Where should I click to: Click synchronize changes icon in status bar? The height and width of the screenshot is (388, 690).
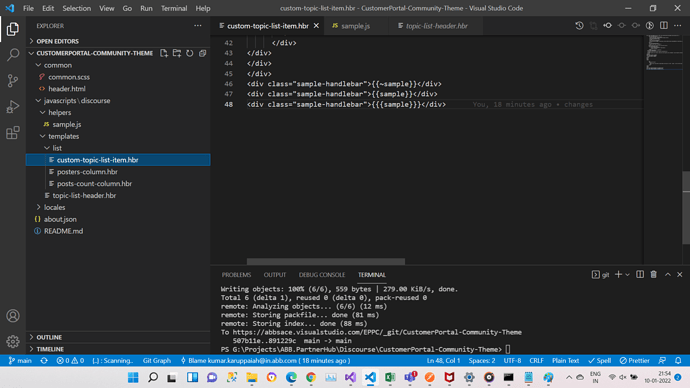click(44, 361)
